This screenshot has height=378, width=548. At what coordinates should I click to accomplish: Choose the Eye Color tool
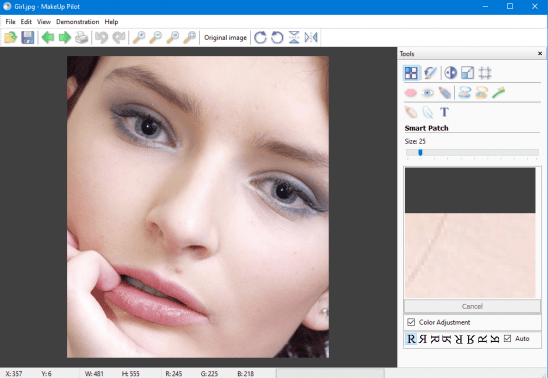pos(427,93)
